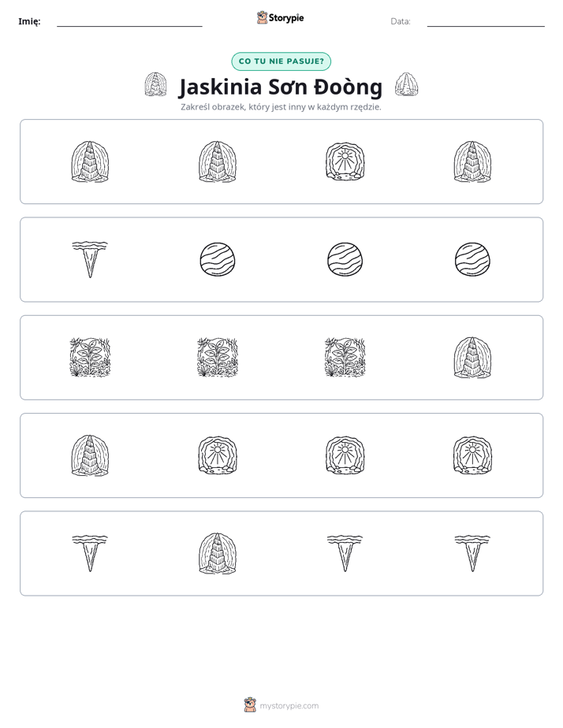This screenshot has height=728, width=563.
Task: Click the last stalactite in row five
Action: click(x=472, y=553)
